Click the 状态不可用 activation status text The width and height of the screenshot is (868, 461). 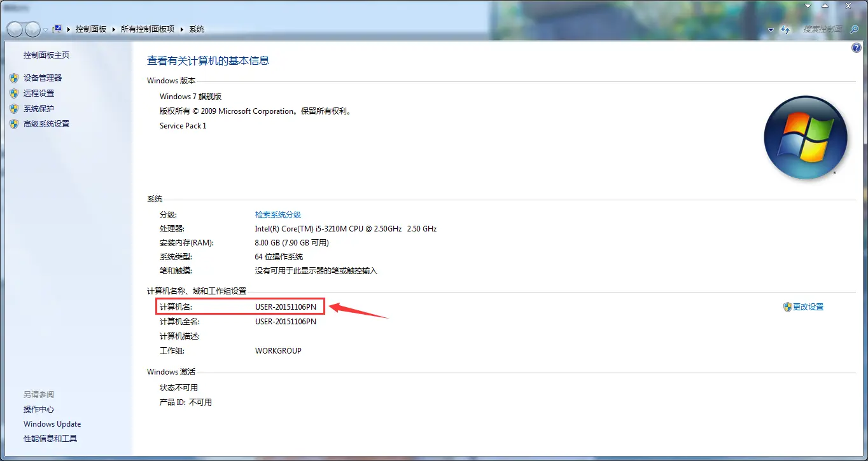click(x=179, y=388)
